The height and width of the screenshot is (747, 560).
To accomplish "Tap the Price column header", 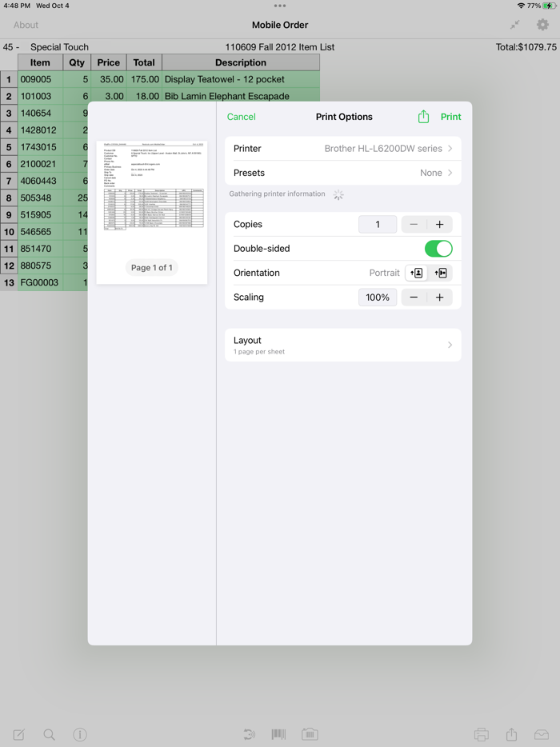I will pyautogui.click(x=108, y=62).
